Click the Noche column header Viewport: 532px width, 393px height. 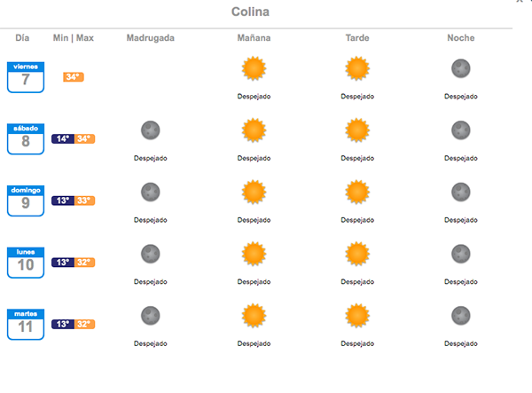(x=461, y=38)
